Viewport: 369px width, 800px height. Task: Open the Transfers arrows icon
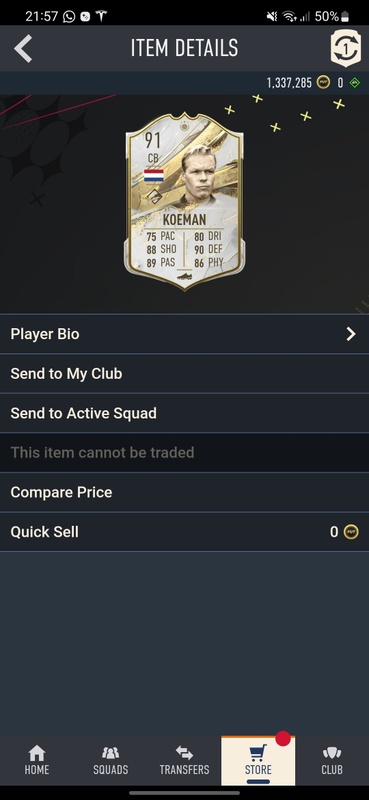coord(184,753)
